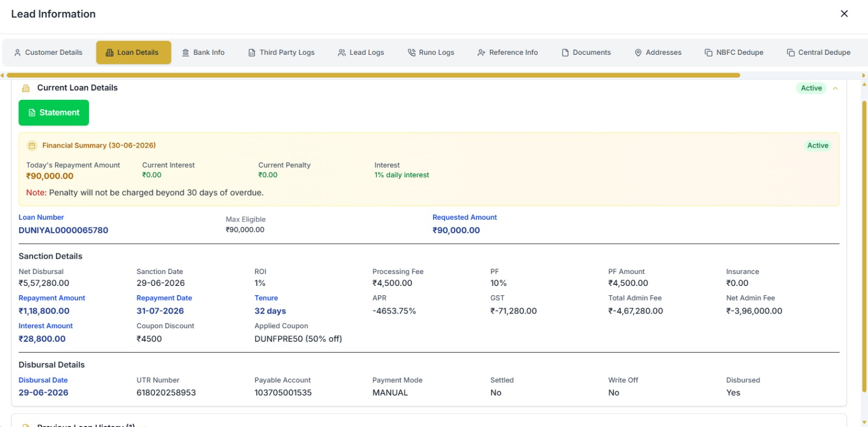Close the Lead Information dialog
This screenshot has height=427, width=868.
(844, 14)
